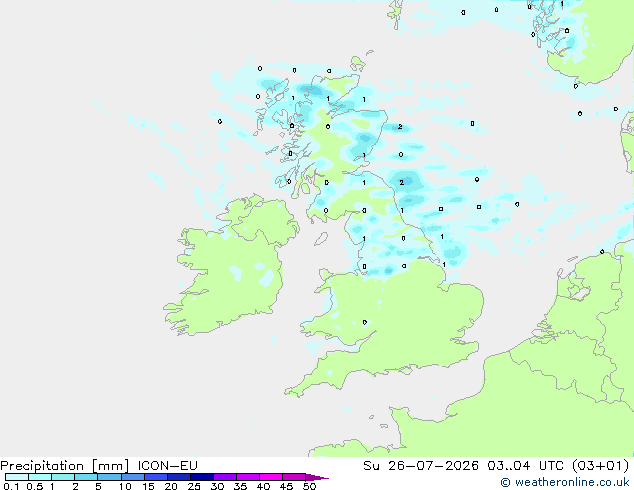Screen dimensions: 634x490
Task: Pick the 15–20 mm legend color box
Action: [155, 477]
